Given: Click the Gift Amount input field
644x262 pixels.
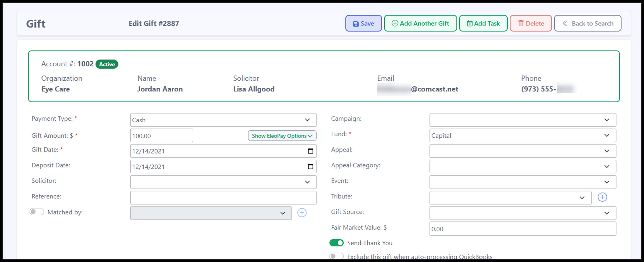Looking at the screenshot, I should pos(161,136).
